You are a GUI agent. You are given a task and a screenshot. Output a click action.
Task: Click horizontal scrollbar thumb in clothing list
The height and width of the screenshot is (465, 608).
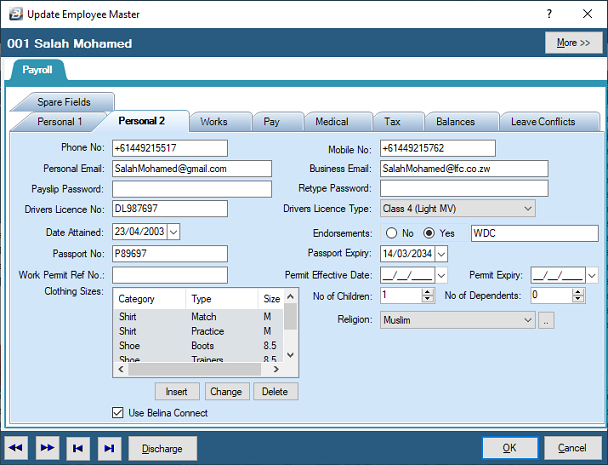tap(195, 369)
